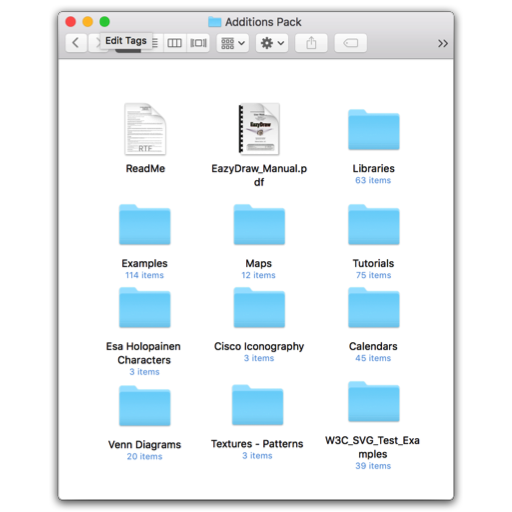Switch to Cover Flow view

click(198, 43)
